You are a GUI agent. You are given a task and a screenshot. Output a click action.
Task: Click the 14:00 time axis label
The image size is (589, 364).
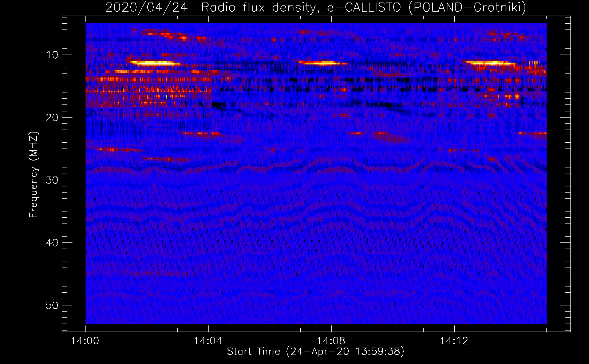pyautogui.click(x=85, y=341)
